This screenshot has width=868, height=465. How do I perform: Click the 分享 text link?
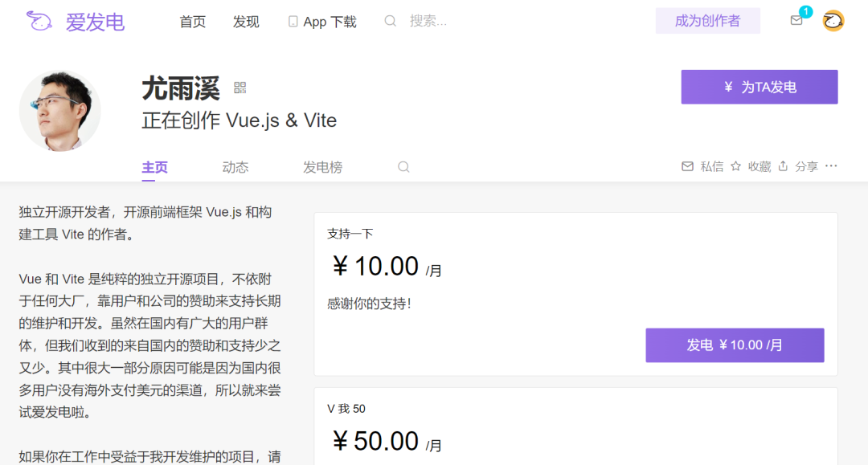click(807, 166)
